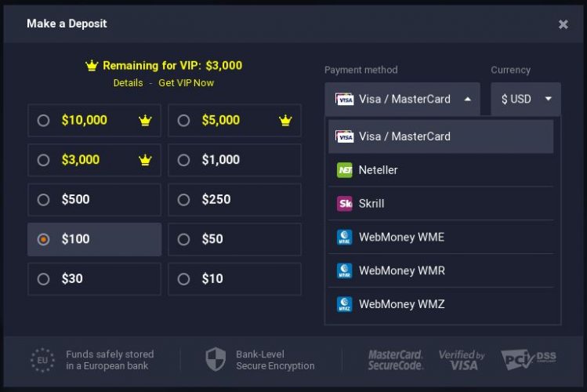Pick WebMoney WMR from payment list

[440, 270]
